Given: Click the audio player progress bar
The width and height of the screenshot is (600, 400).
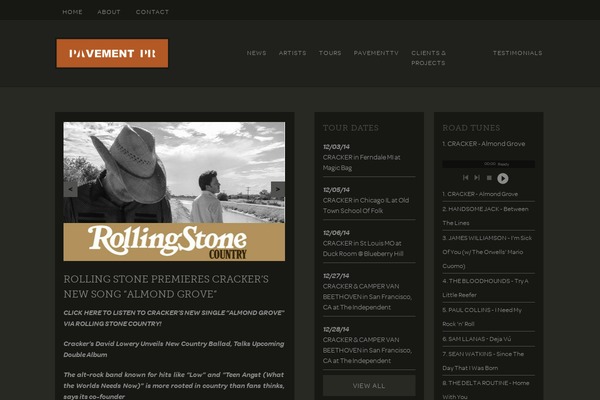Looking at the screenshot, I should [488, 164].
